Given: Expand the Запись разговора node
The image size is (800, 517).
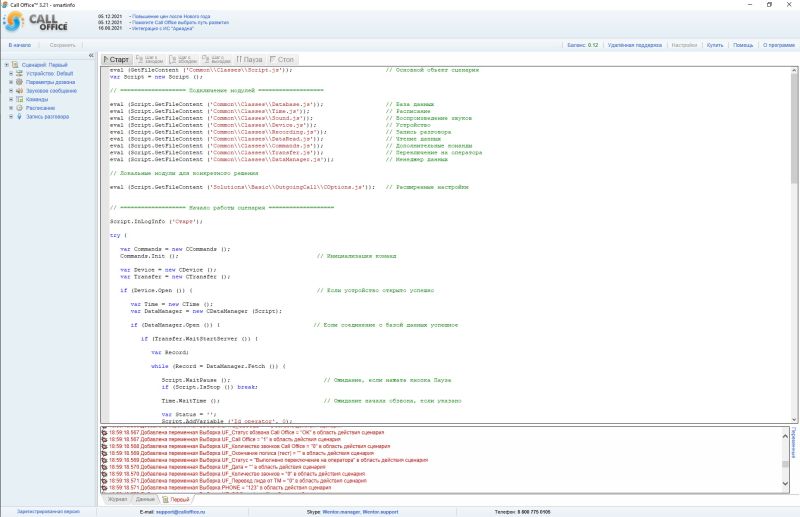Looking at the screenshot, I should point(11,117).
